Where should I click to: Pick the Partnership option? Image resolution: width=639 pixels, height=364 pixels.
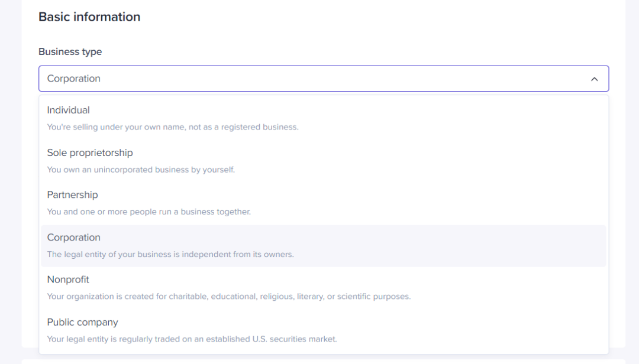pyautogui.click(x=72, y=195)
